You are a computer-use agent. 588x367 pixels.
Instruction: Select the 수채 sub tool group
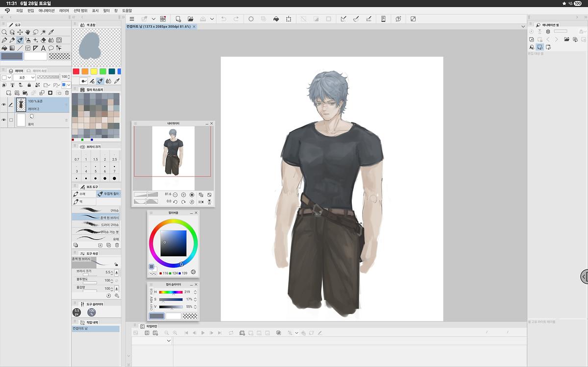point(84,194)
